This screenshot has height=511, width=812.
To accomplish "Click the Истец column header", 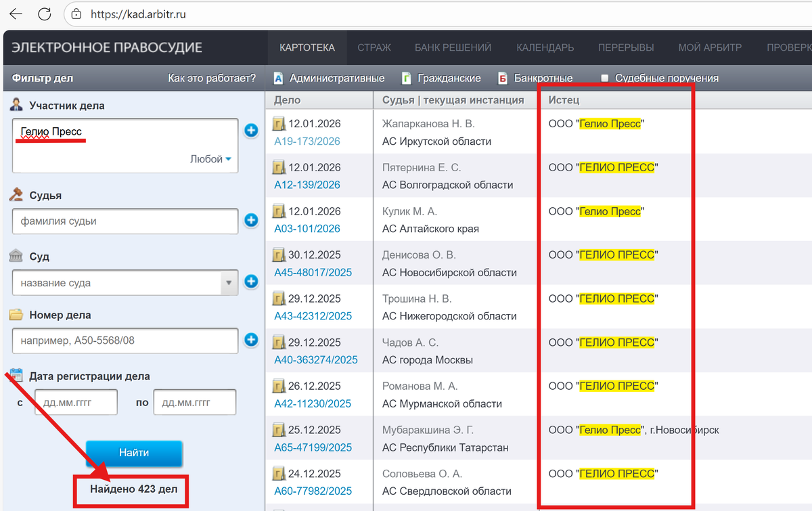I will coord(564,100).
